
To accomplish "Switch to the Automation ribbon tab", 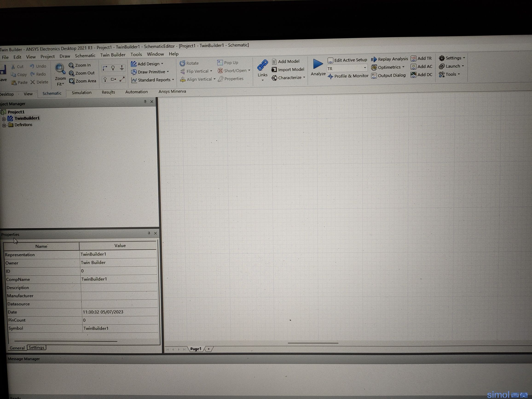I will pos(136,92).
